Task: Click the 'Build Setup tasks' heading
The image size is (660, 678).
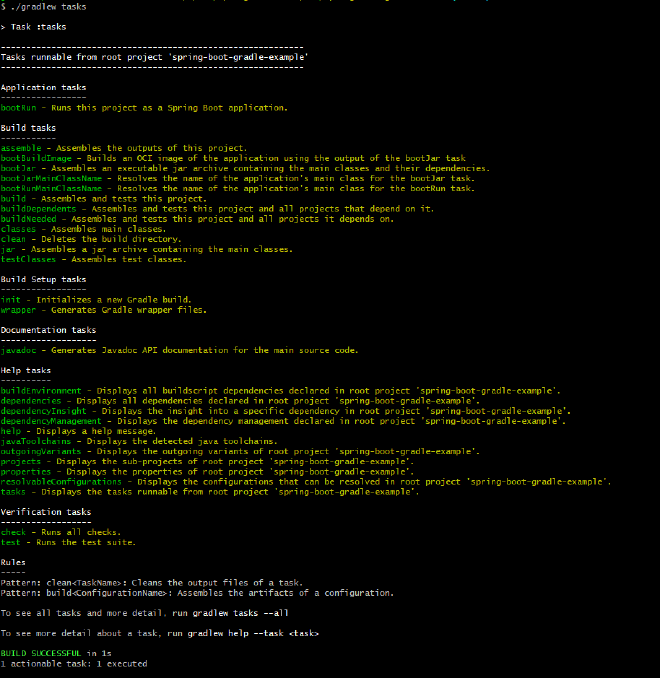Action: pyautogui.click(x=43, y=279)
